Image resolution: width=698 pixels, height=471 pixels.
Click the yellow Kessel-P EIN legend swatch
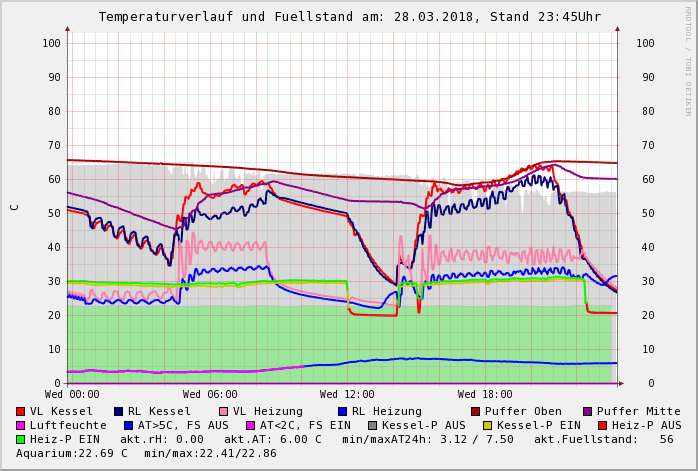(487, 425)
